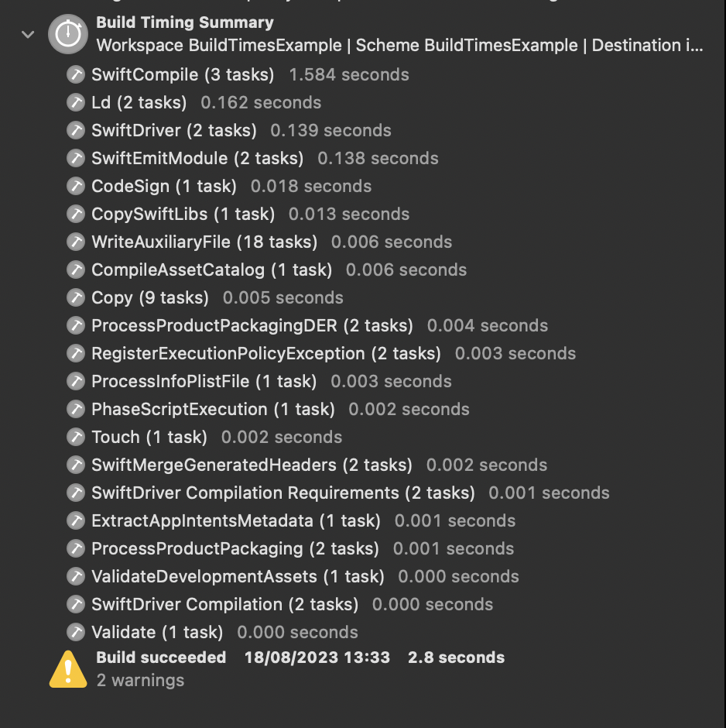726x728 pixels.
Task: Select the ValidateDevelopmentAssets timing row
Action: point(232,576)
